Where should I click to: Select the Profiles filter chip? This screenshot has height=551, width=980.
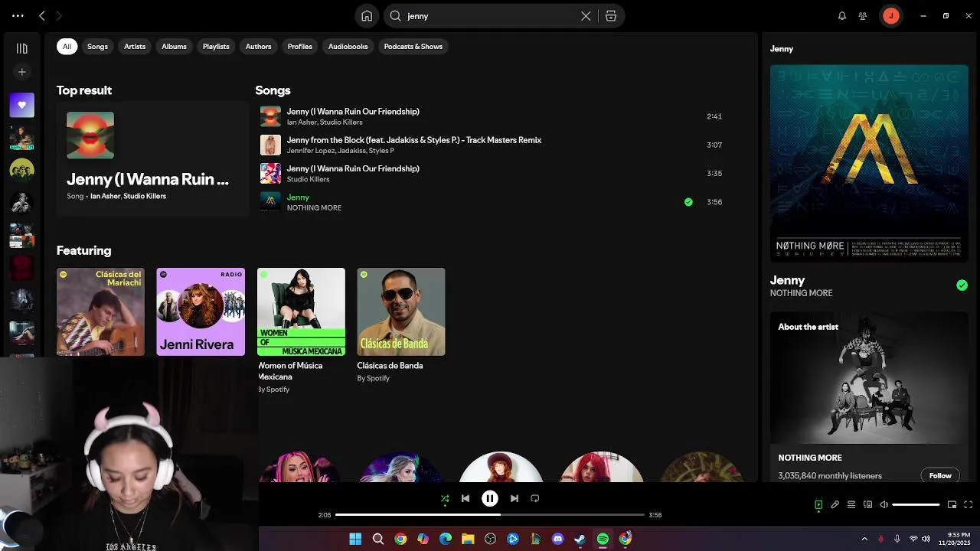click(299, 47)
